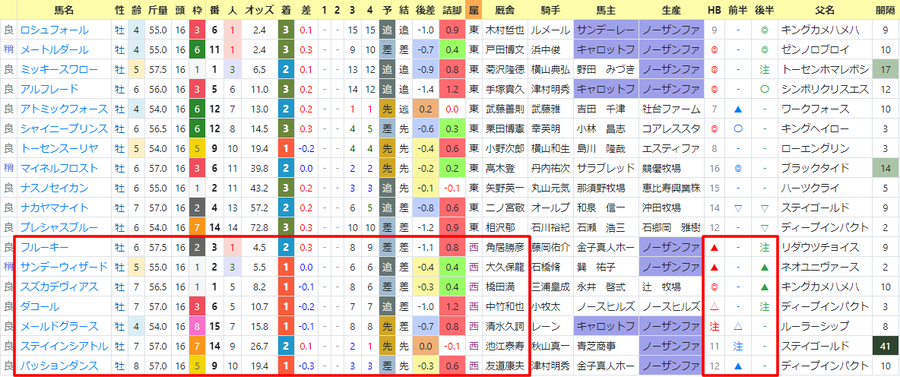Open アトミックフォース horse details
Screen dimensions: 900x377
click(x=64, y=109)
